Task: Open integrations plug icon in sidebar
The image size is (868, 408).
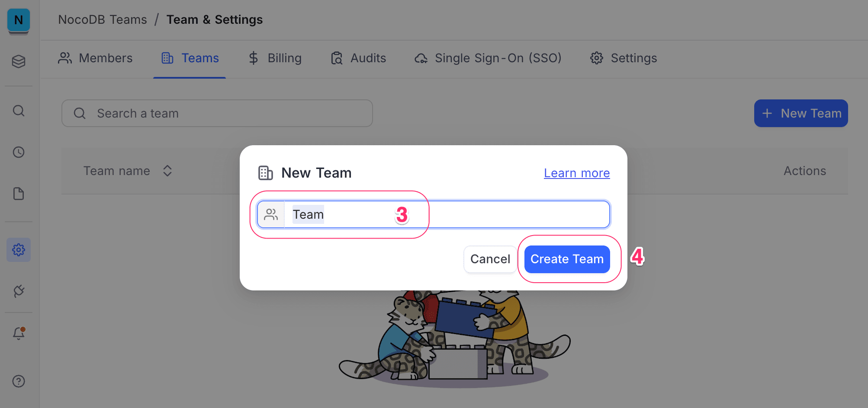Action: [x=19, y=291]
